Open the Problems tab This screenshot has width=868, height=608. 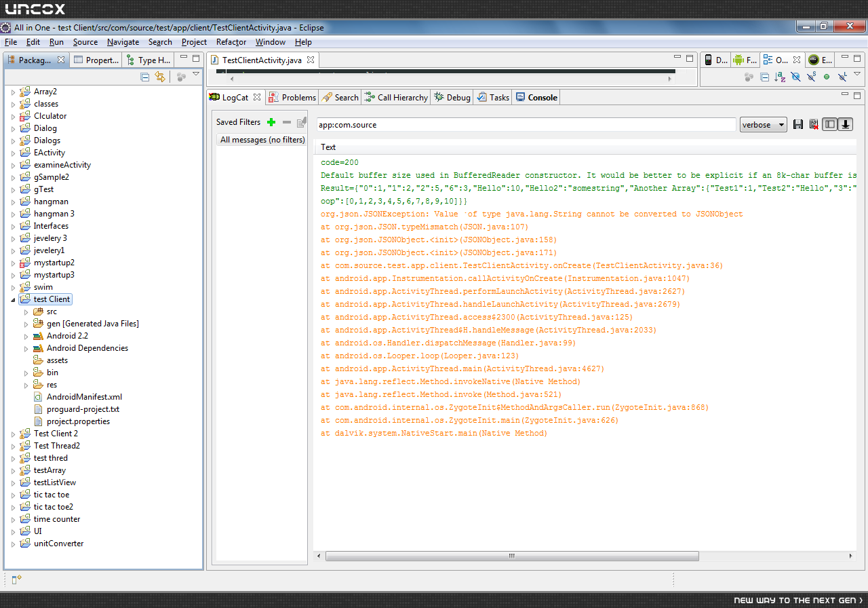pos(292,97)
